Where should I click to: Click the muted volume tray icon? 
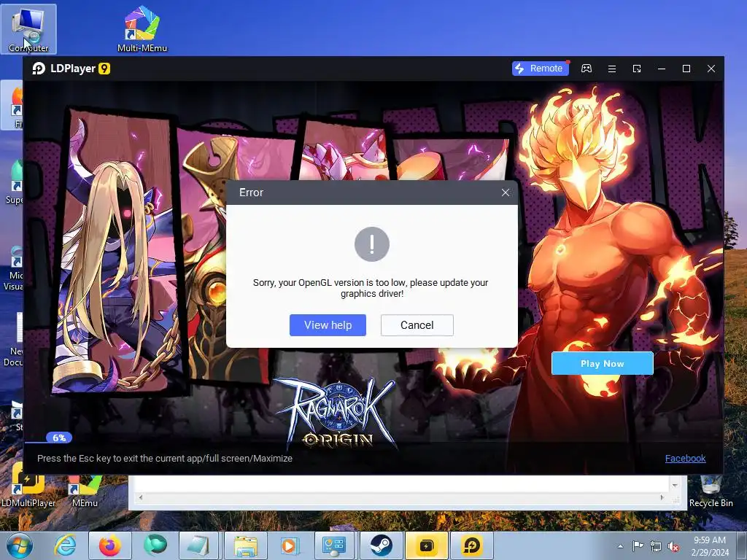tap(673, 546)
